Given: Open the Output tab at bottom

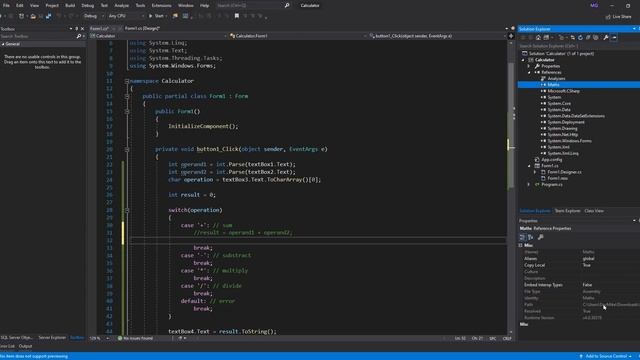Looking at the screenshot, I should (x=25, y=347).
